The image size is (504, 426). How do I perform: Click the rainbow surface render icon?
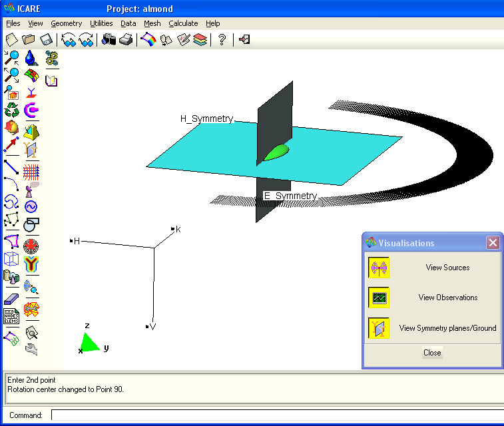pos(148,40)
